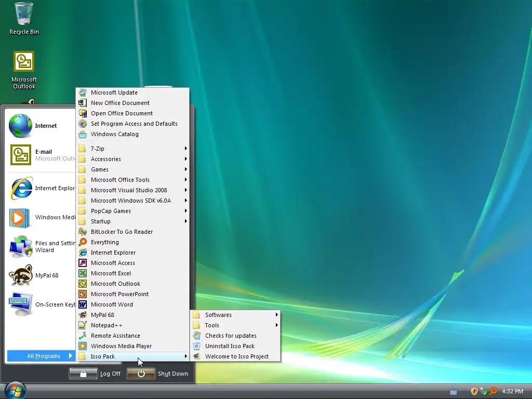The image size is (532, 399).
Task: Expand the Startup folder arrow
Action: click(185, 221)
